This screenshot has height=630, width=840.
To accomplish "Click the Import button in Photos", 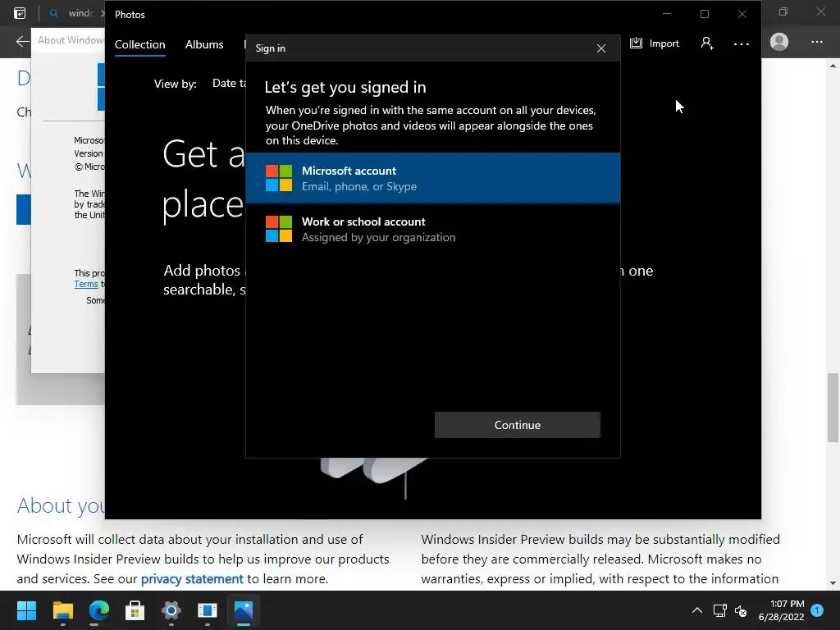I will coord(654,43).
